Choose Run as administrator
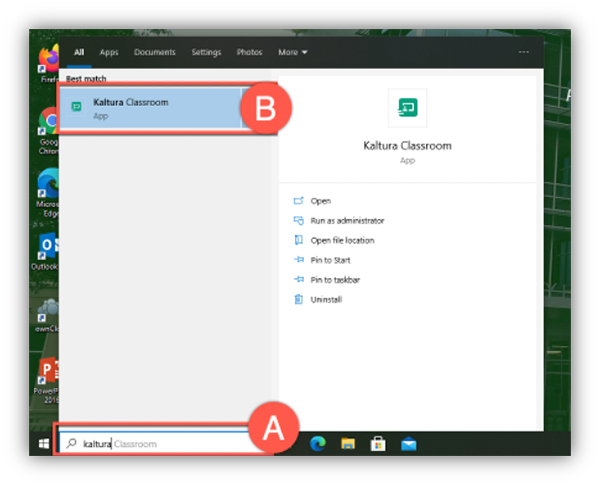The width and height of the screenshot is (600, 485). [346, 220]
